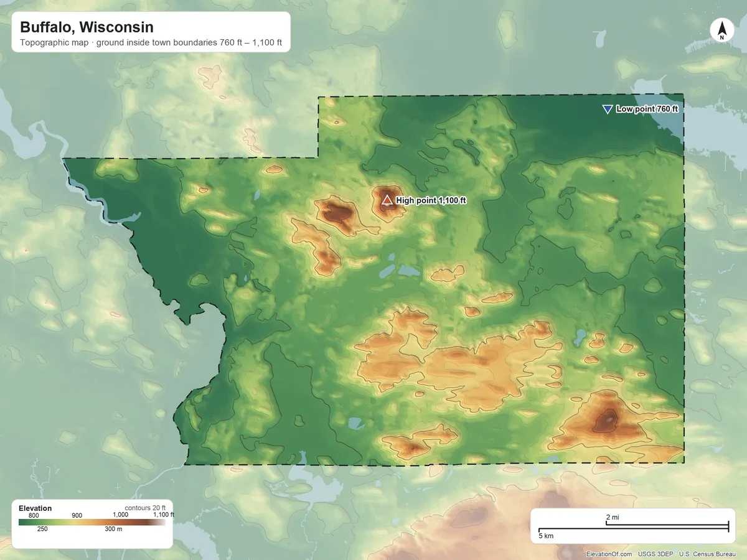747x560 pixels.
Task: Click the '250' metric legend label
Action: click(42, 530)
